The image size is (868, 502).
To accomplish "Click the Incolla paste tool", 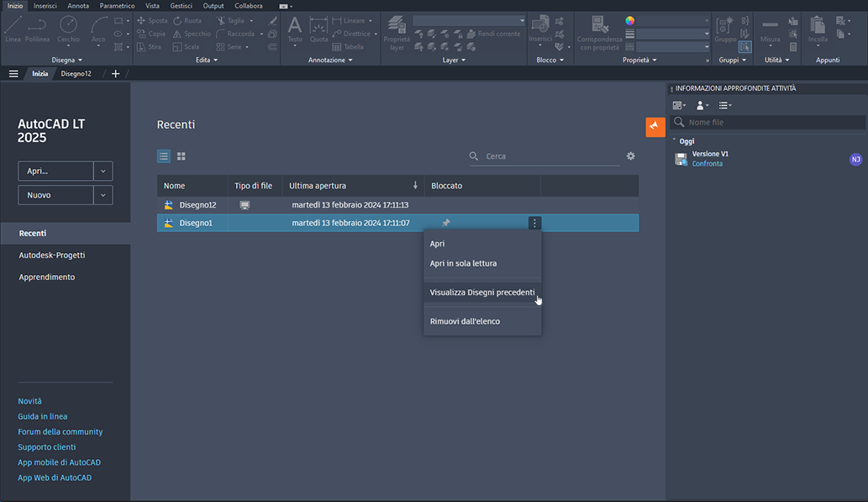I will 818,29.
